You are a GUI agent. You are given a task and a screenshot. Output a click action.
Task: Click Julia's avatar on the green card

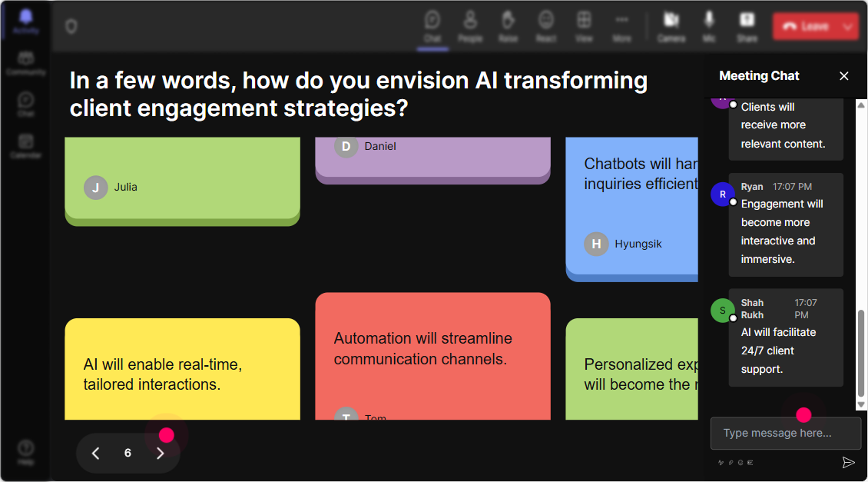point(96,188)
